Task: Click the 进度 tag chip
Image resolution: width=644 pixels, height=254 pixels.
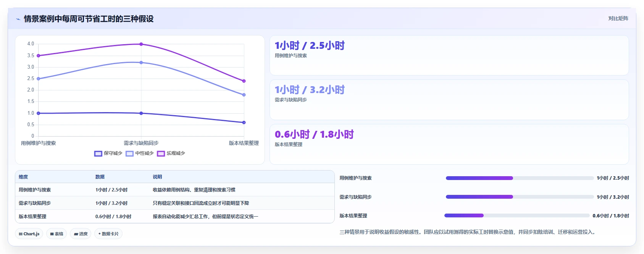Action: click(81, 234)
